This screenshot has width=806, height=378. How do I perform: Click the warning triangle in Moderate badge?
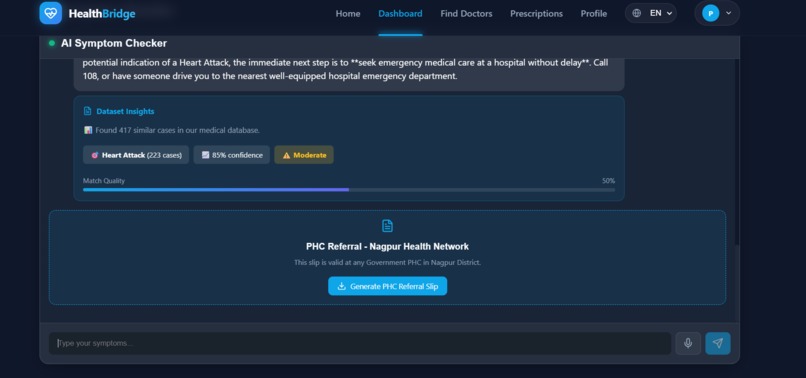pos(286,155)
